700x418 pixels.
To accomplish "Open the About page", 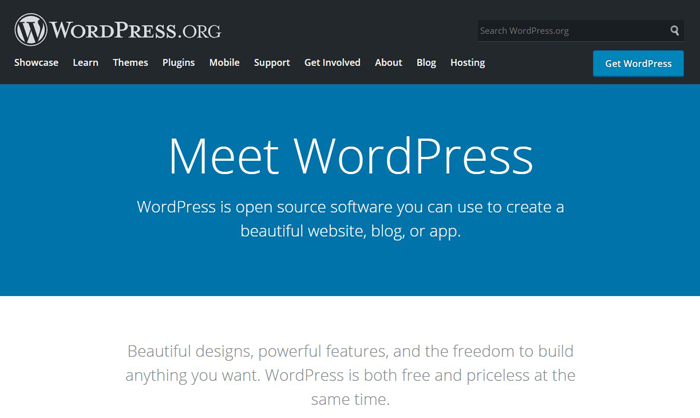I will (388, 63).
